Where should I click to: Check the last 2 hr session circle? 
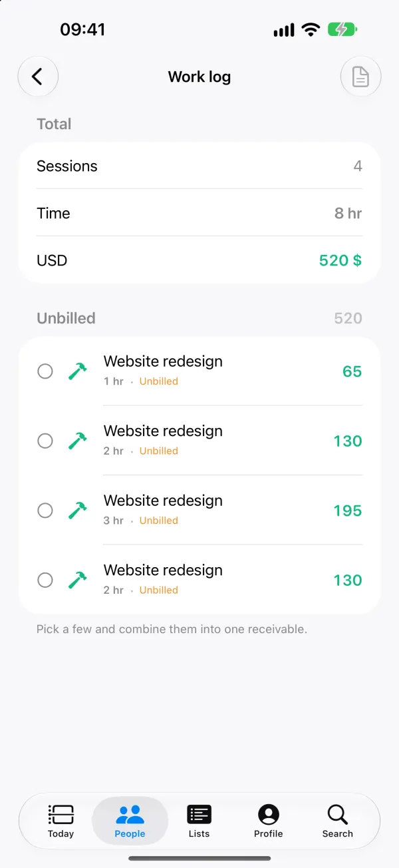45,580
